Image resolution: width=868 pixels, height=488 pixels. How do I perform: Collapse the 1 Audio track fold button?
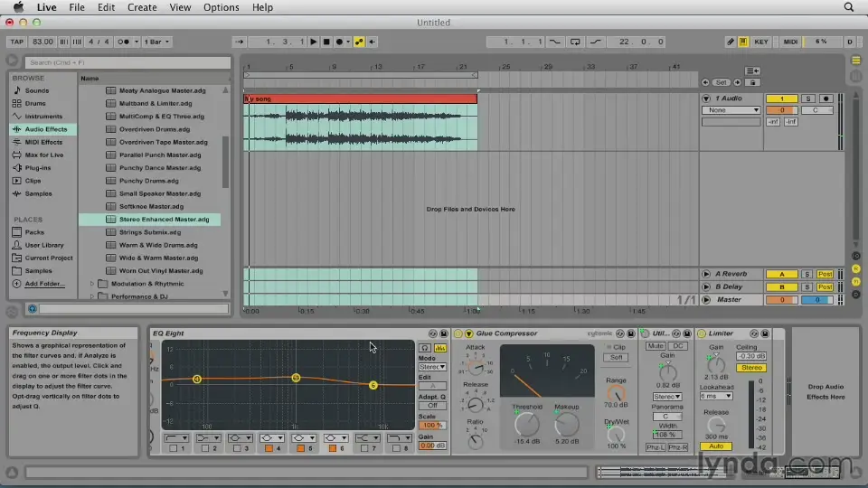click(x=706, y=99)
